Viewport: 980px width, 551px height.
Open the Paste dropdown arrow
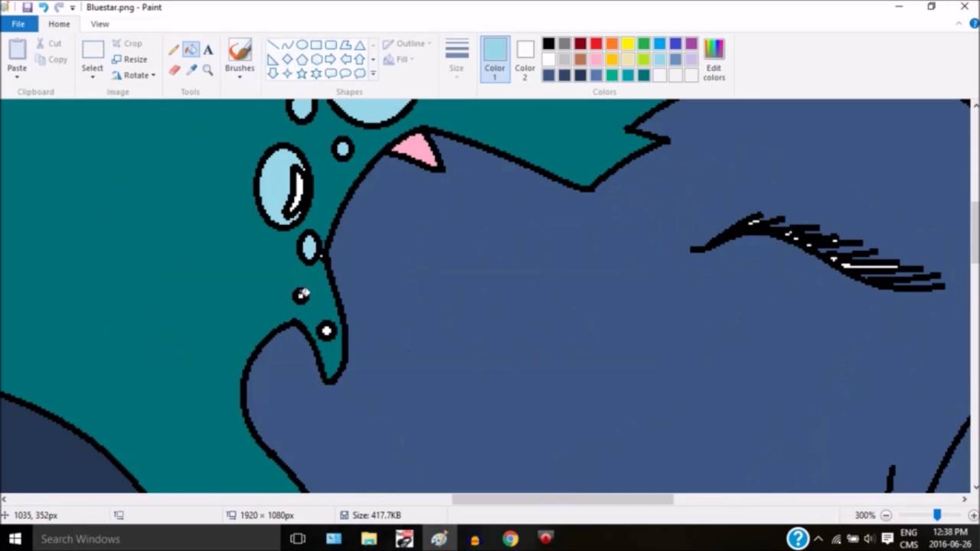[17, 77]
